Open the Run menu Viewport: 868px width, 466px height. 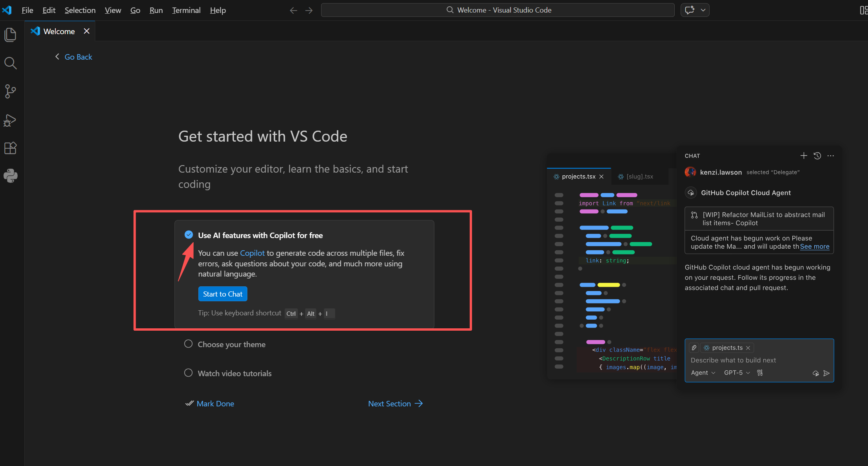156,10
